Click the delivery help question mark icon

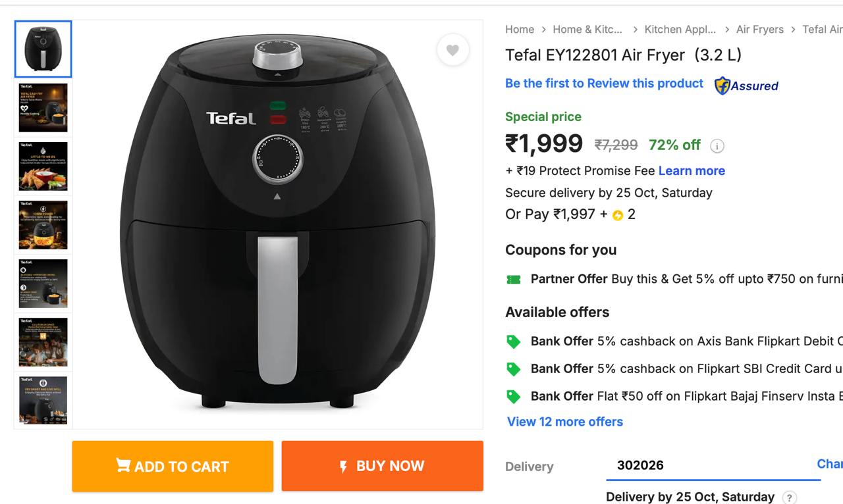point(789,497)
